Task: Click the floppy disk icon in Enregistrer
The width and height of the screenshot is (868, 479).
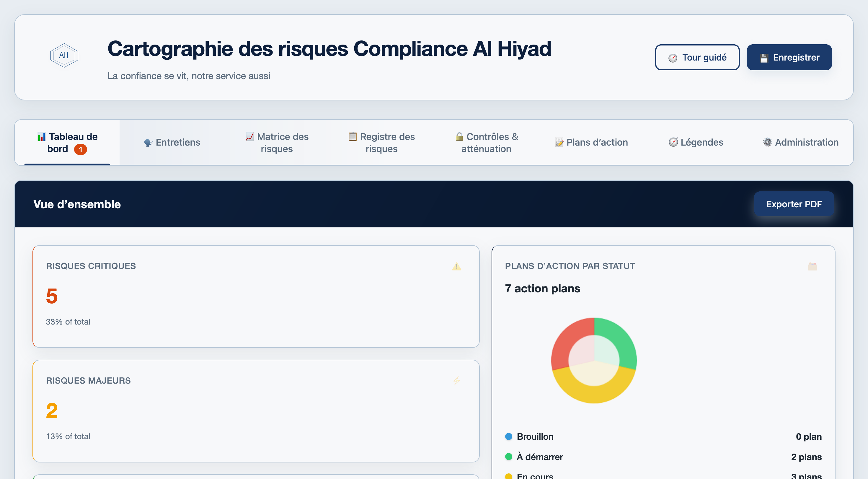Action: click(x=764, y=58)
